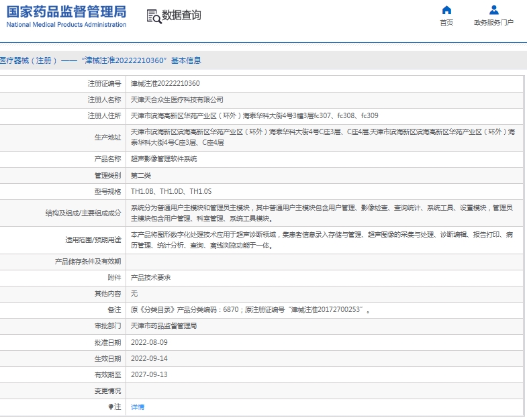Select model value TH1.0B、TH1.0D、TH1.0S
The width and height of the screenshot is (527, 420).
point(171,191)
